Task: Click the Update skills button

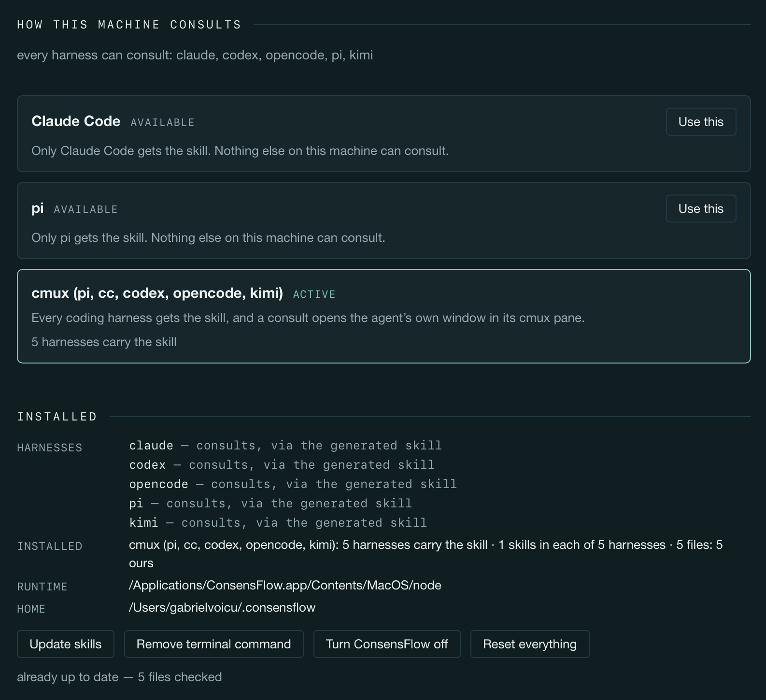Action: point(66,644)
